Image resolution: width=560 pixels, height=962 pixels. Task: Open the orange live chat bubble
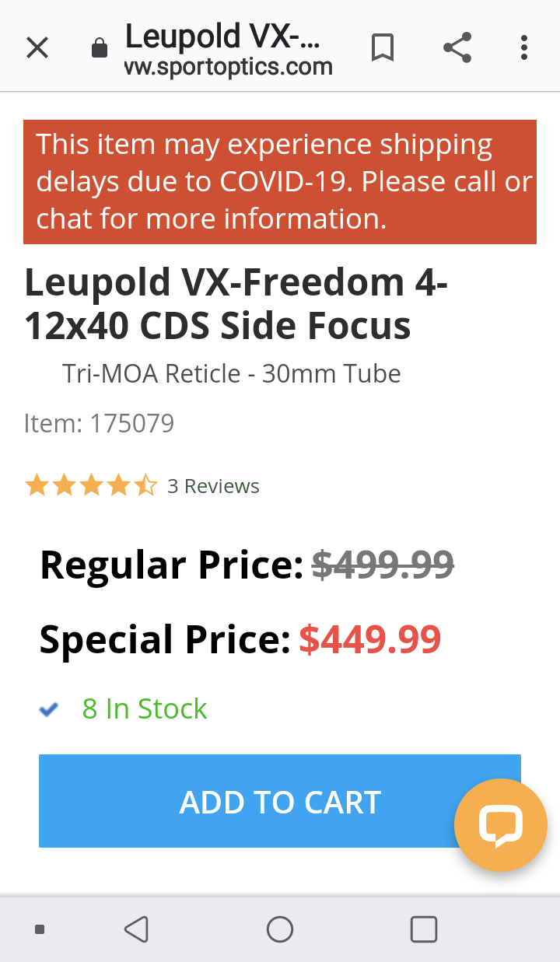coord(500,825)
